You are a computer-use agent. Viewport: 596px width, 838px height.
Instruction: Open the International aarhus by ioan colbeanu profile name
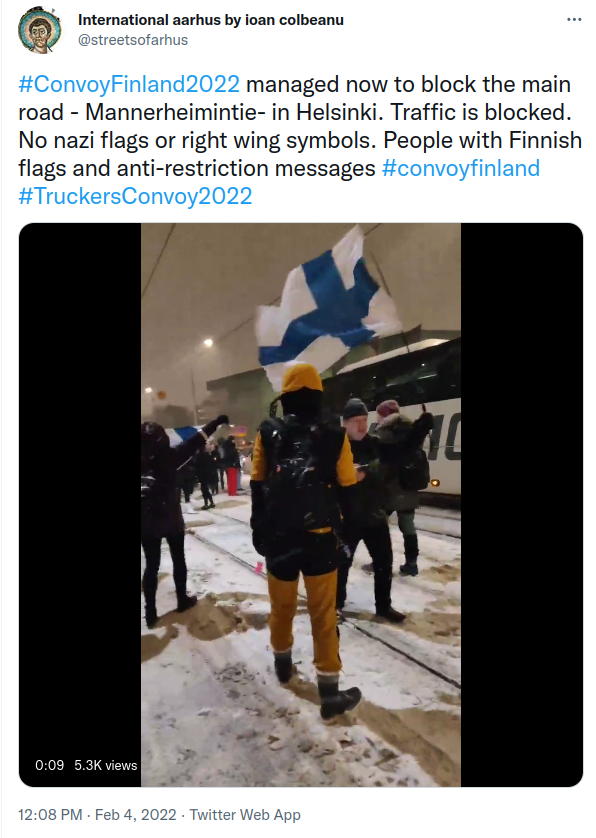click(211, 20)
